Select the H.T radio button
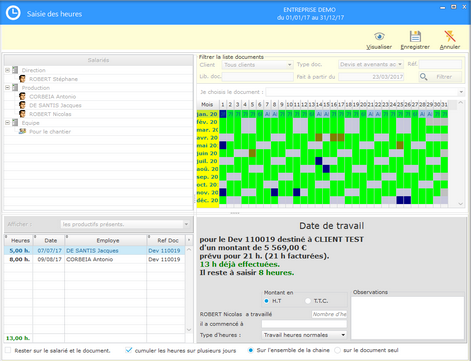 [266, 301]
